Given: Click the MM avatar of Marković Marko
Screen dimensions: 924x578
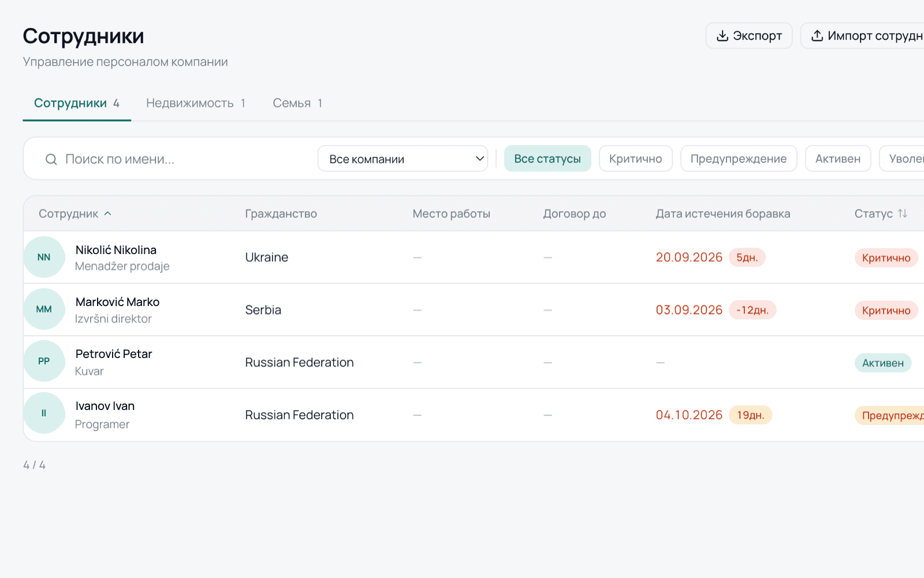Looking at the screenshot, I should pyautogui.click(x=44, y=309).
